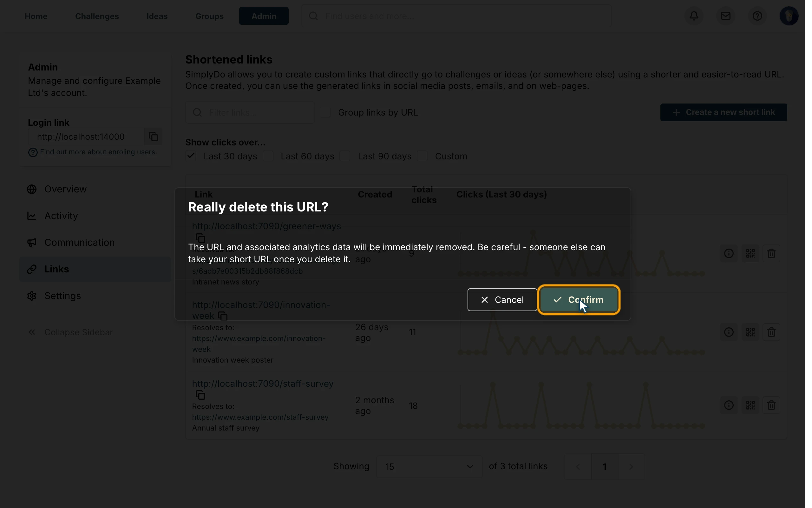The width and height of the screenshot is (812, 508).
Task: Open the user profile avatar
Action: (789, 16)
